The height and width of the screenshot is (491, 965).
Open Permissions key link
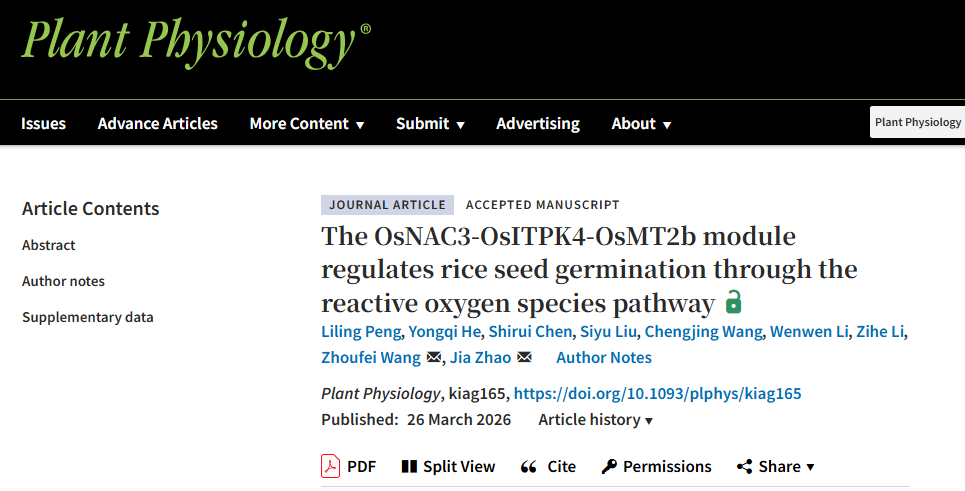pos(609,467)
